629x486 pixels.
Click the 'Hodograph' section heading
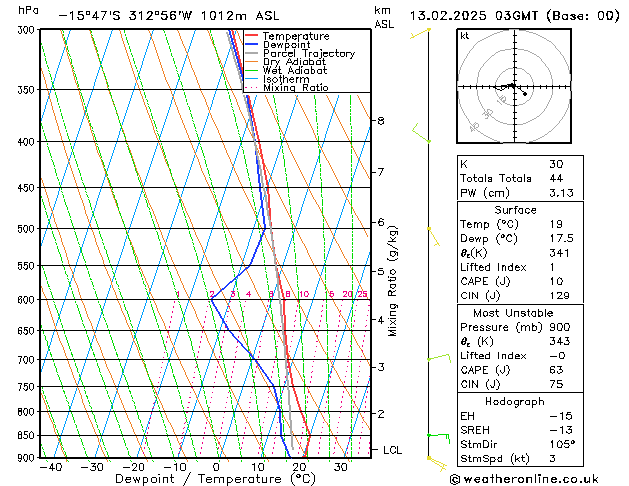[515, 402]
